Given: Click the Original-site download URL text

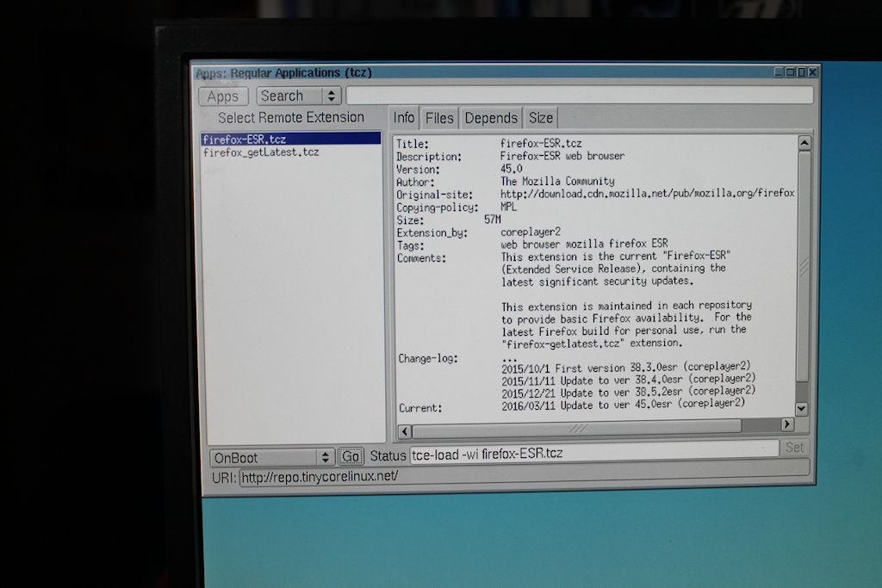Looking at the screenshot, I should (648, 194).
